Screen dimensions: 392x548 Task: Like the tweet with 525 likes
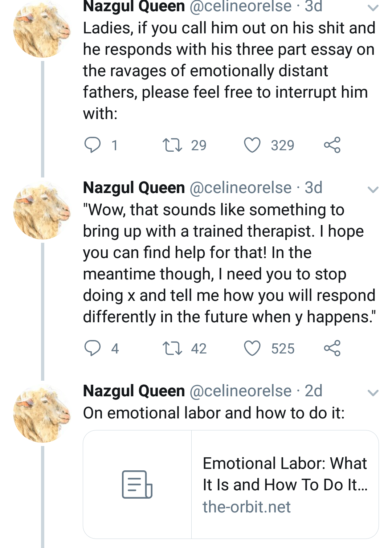(x=252, y=348)
